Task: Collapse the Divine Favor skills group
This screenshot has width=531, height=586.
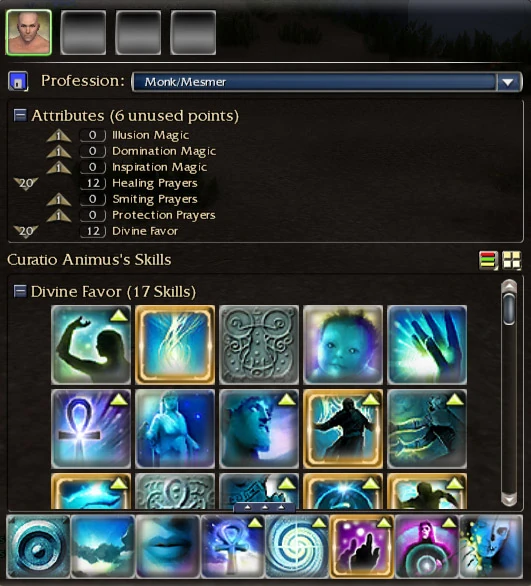Action: 20,291
